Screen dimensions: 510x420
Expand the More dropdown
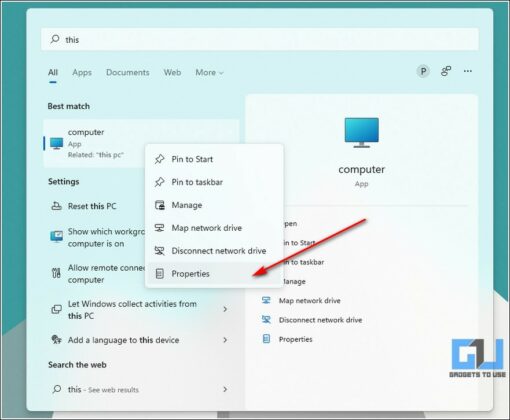click(x=209, y=72)
